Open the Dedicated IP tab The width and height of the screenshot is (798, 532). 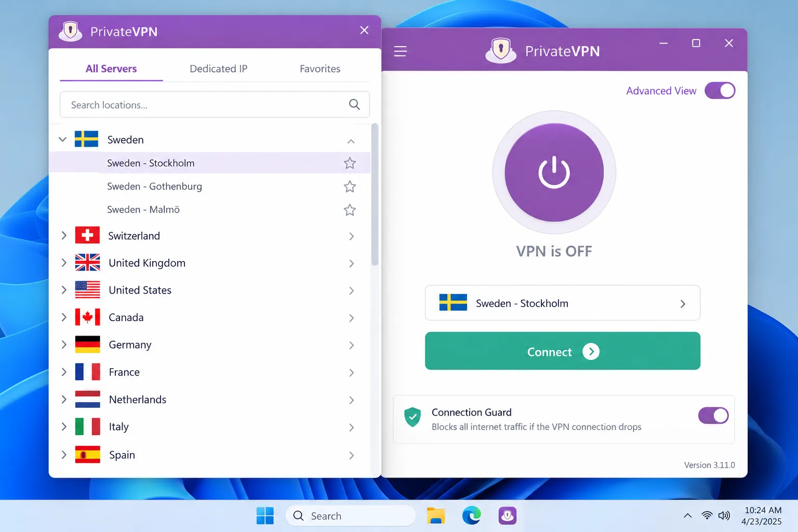pos(218,69)
